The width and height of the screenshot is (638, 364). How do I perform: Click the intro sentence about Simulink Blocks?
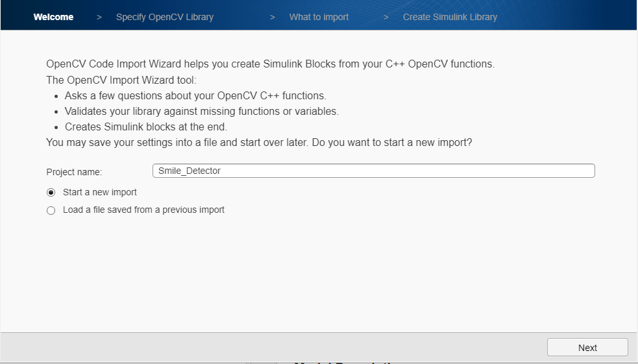coord(270,64)
